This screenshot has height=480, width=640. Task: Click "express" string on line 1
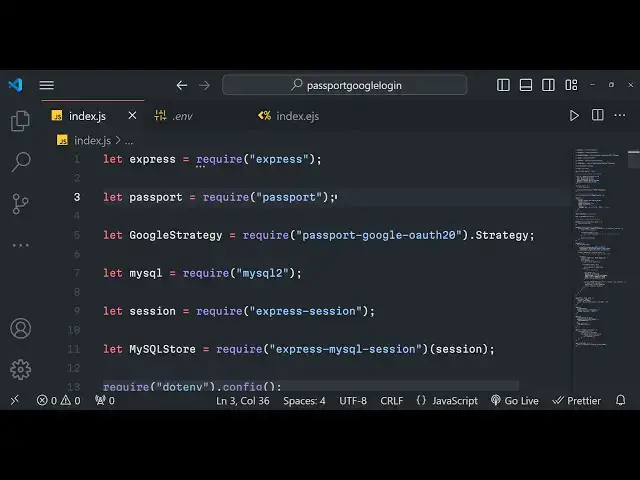click(x=279, y=159)
